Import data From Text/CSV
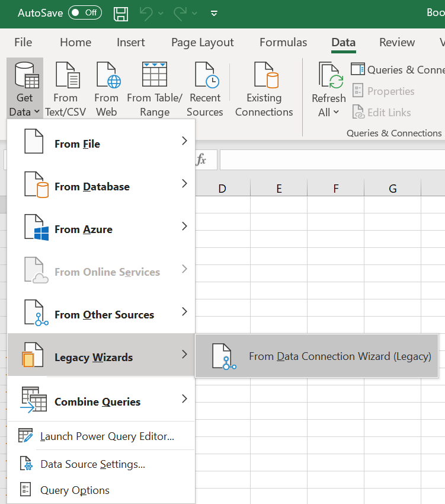 point(66,89)
